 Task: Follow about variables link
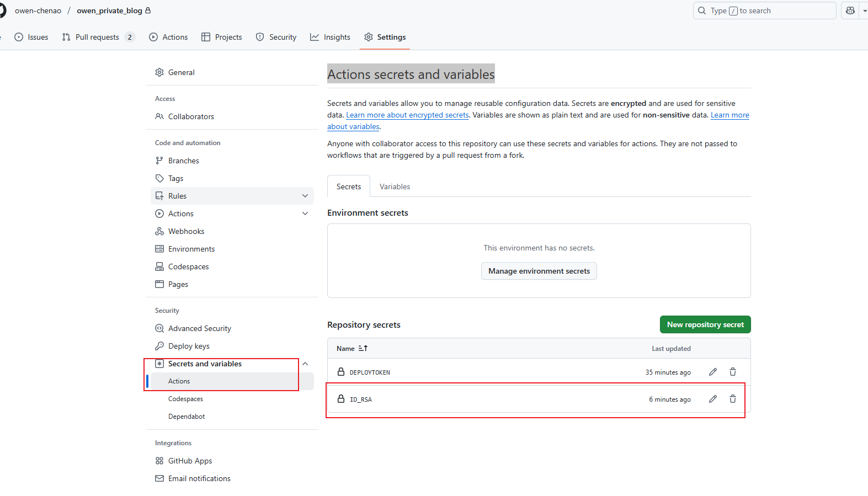click(353, 126)
